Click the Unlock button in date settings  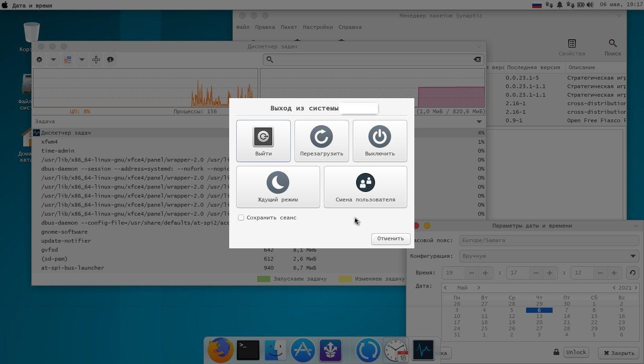[x=576, y=352]
